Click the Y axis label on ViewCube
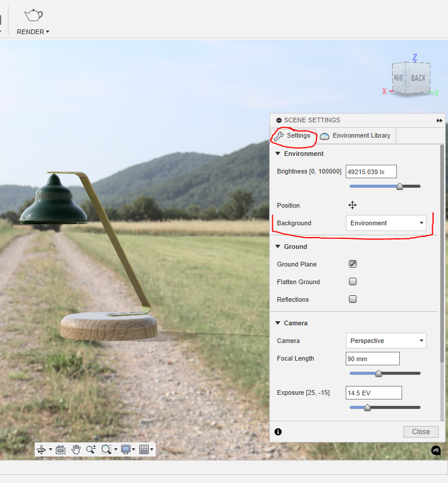The image size is (448, 483). 436,93
